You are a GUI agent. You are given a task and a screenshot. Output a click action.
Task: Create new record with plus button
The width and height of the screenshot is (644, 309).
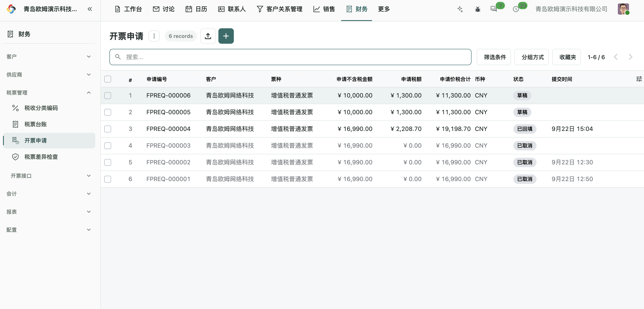click(x=226, y=36)
